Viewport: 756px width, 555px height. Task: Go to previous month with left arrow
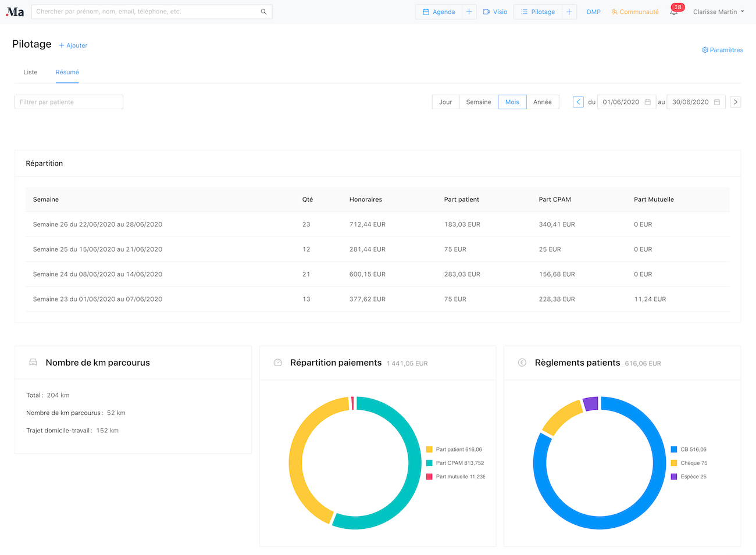click(x=578, y=102)
